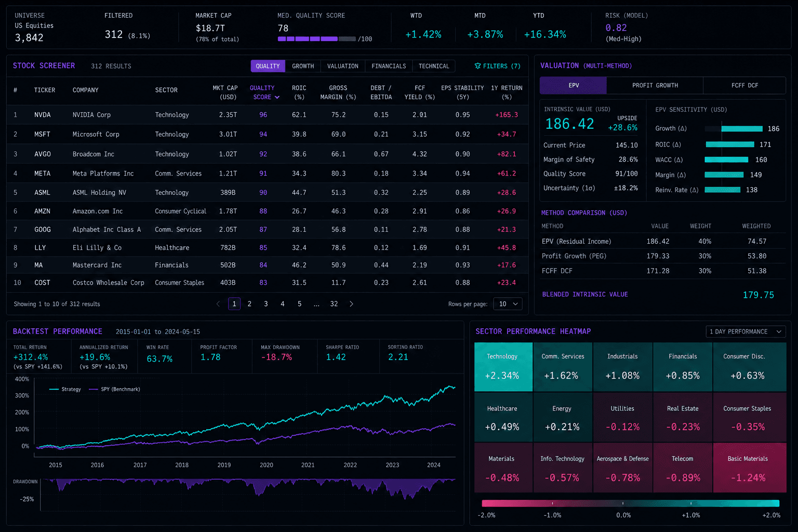Click the Aerospace & Defense heatmap tile
The width and height of the screenshot is (798, 532).
pyautogui.click(x=622, y=468)
